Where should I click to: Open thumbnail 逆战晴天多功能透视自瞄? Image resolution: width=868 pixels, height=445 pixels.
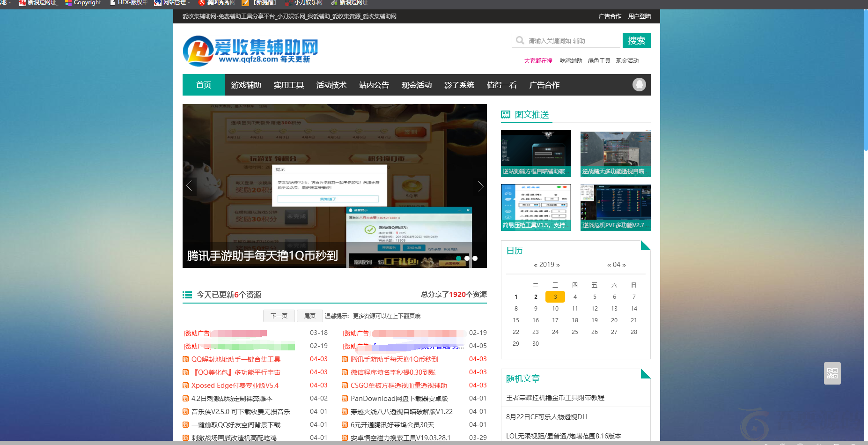(x=616, y=153)
